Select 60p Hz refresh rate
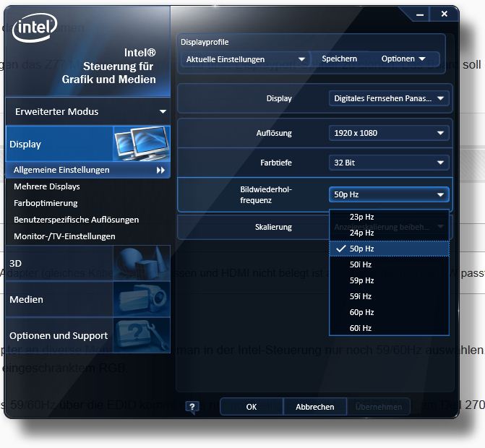This screenshot has width=485, height=448. point(389,312)
